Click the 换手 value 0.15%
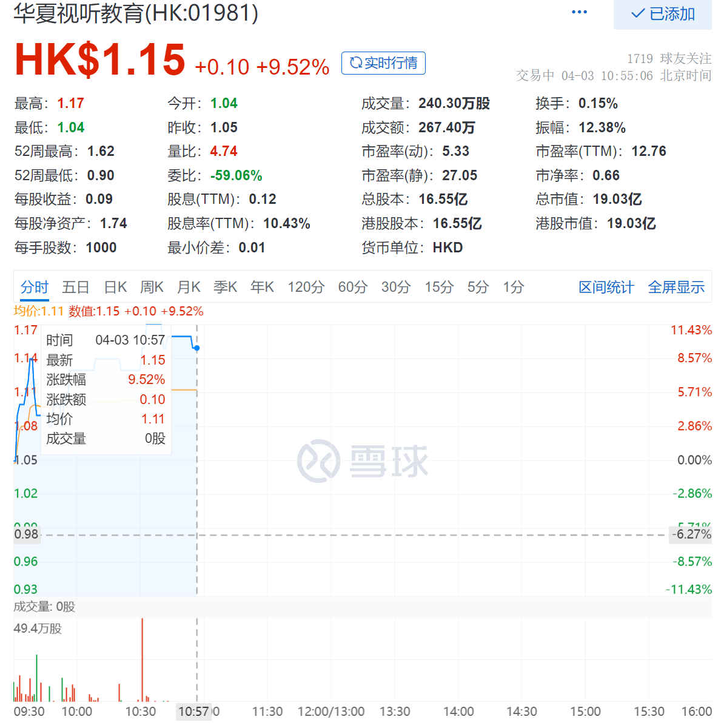Image resolution: width=721 pixels, height=728 pixels. (598, 103)
